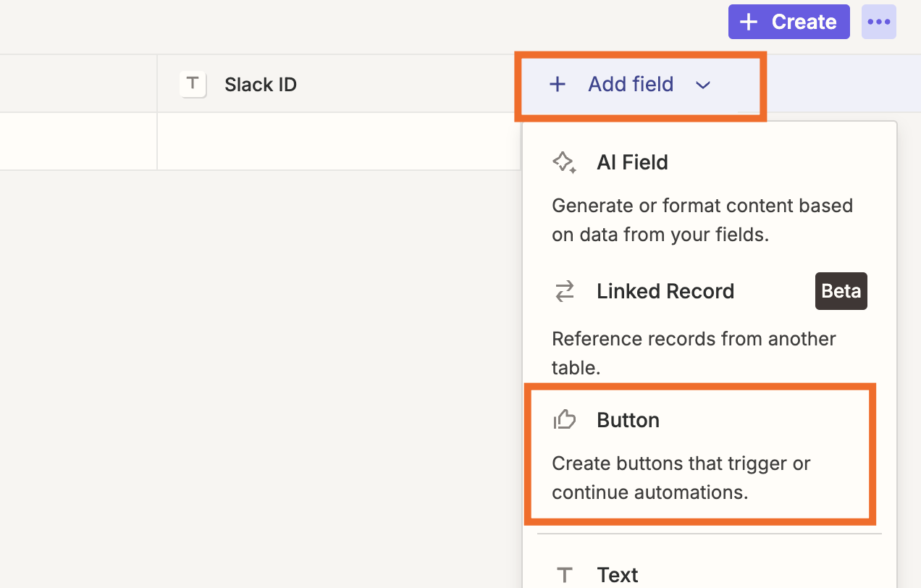Click the Slack ID column header

tap(261, 85)
